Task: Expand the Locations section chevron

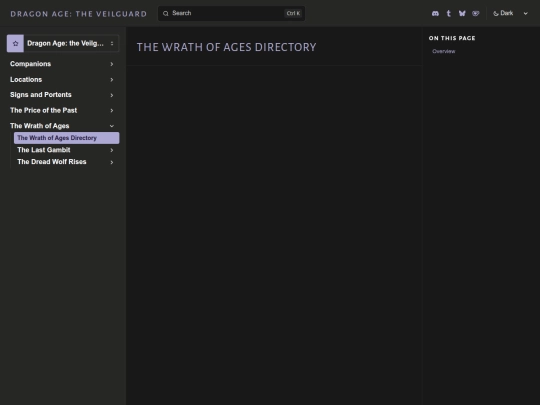Action: pyautogui.click(x=112, y=80)
